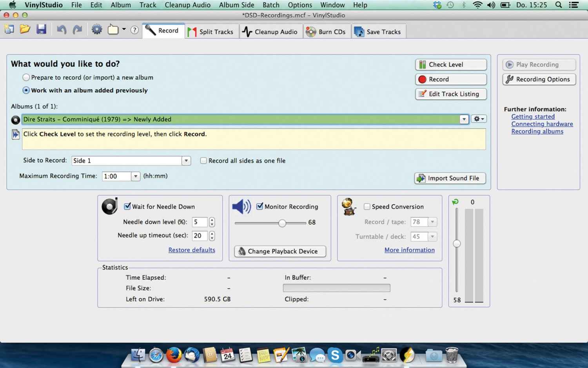Open Finder from the dock
The height and width of the screenshot is (368, 588).
(x=138, y=355)
